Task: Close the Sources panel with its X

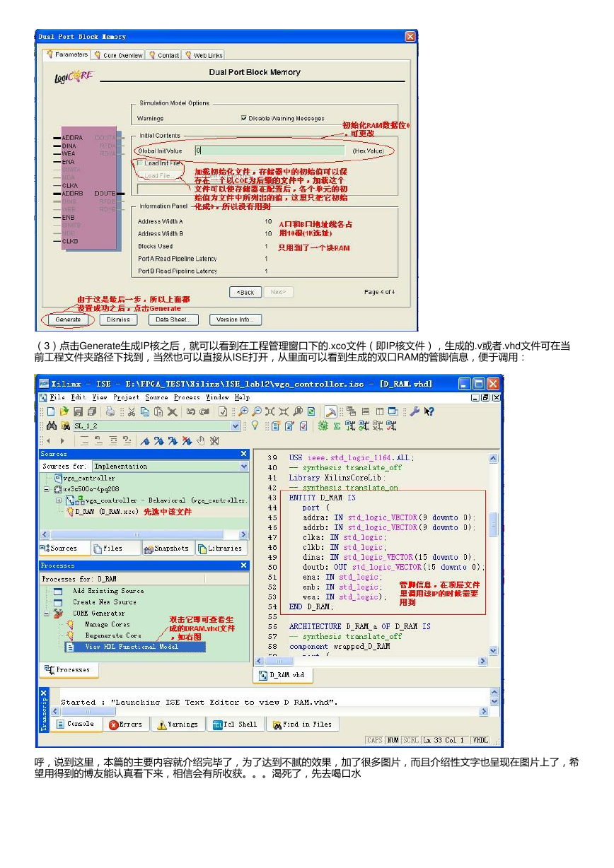Action: [x=244, y=454]
